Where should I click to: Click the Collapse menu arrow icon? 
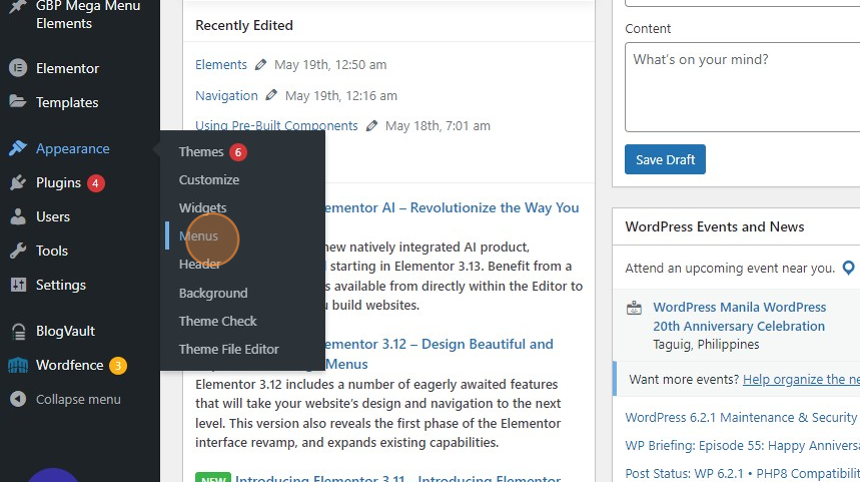[x=18, y=399]
